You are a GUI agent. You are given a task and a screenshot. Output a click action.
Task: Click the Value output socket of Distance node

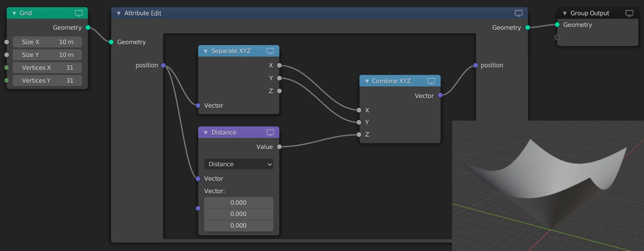[279, 147]
